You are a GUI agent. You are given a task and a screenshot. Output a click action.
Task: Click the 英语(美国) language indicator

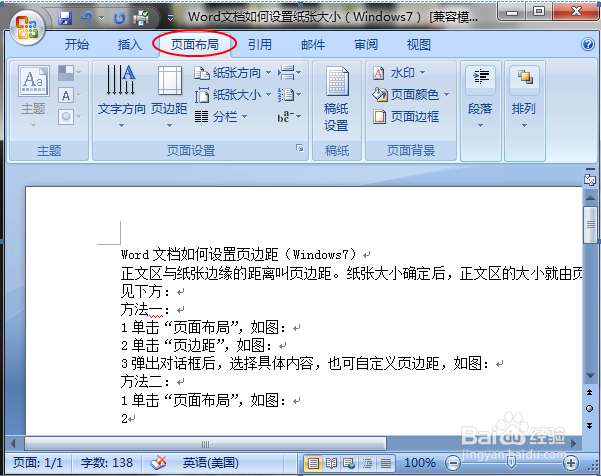click(211, 463)
